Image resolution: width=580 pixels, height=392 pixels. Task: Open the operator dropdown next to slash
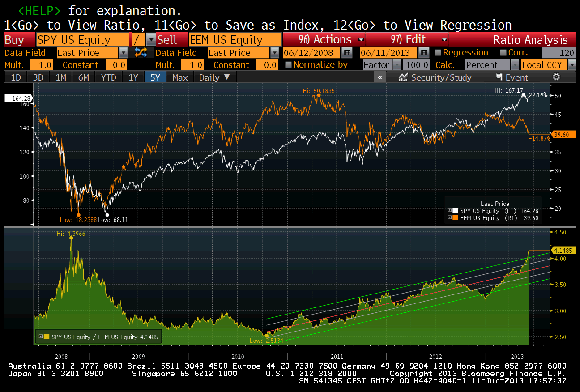151,40
